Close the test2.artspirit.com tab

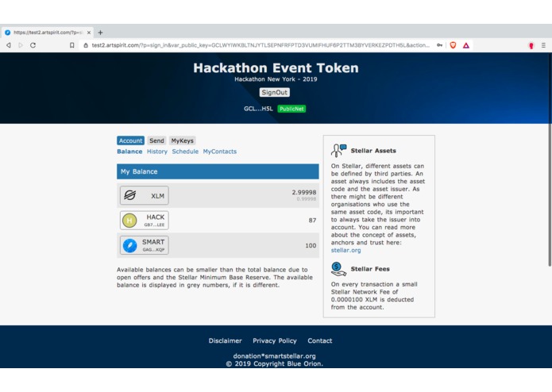point(89,33)
